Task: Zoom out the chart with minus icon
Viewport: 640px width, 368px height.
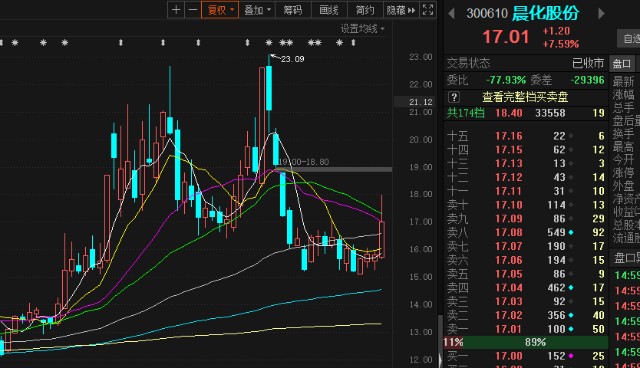Action: (193, 10)
